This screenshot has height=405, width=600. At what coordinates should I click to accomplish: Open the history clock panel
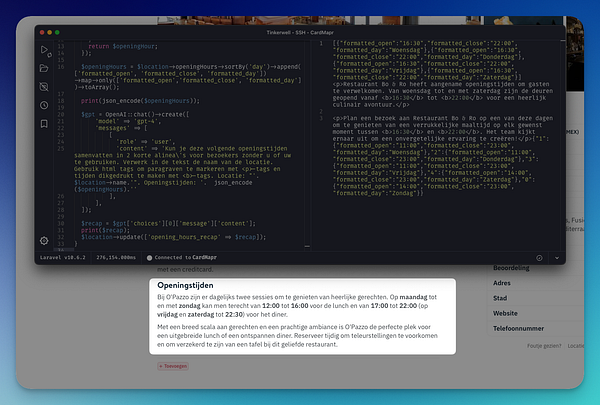(44, 105)
